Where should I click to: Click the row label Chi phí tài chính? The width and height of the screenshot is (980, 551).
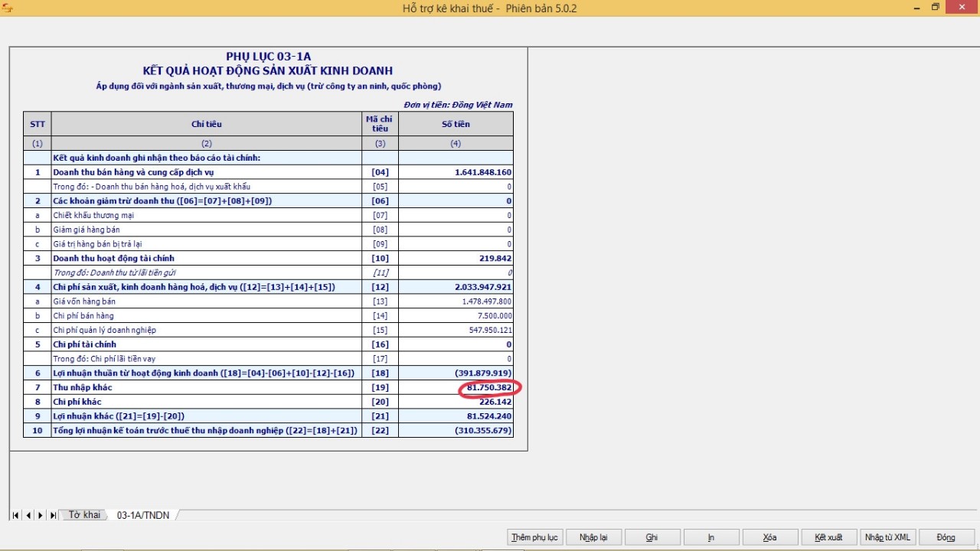(x=85, y=344)
